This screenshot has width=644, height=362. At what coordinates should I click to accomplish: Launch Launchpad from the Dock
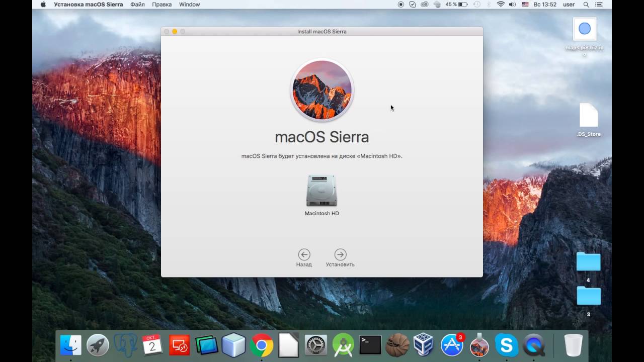click(x=98, y=345)
